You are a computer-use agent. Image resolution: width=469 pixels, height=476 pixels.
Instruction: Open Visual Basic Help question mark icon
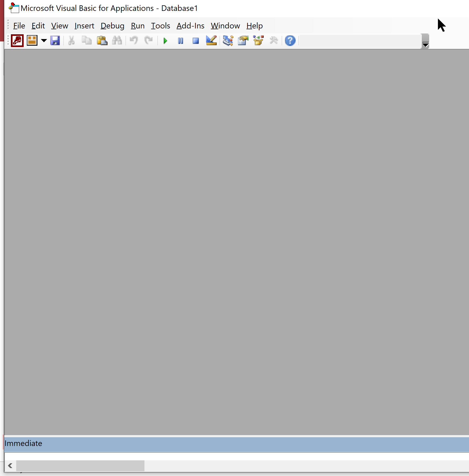click(x=290, y=41)
